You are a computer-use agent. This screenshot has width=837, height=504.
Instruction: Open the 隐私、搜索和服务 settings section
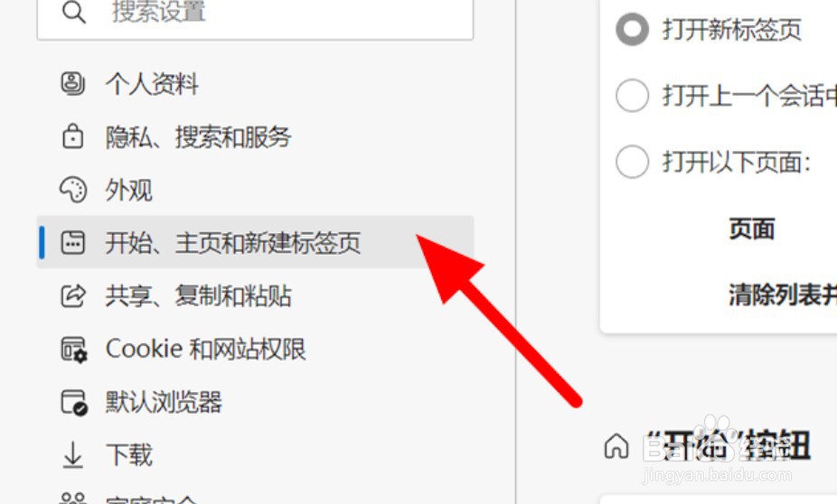coord(255,136)
